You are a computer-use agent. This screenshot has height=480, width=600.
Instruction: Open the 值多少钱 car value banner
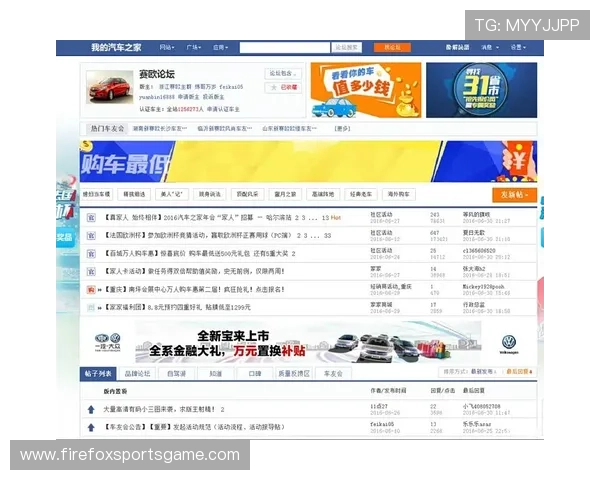tap(366, 90)
